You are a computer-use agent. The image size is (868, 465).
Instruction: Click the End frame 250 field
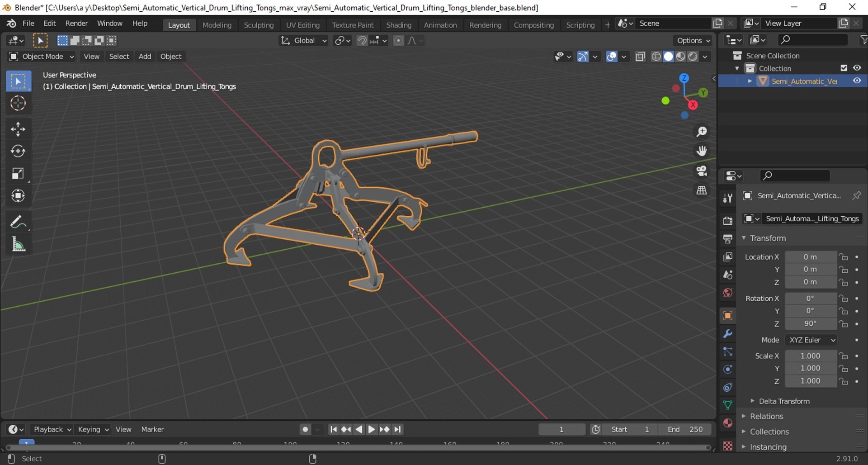tap(685, 429)
